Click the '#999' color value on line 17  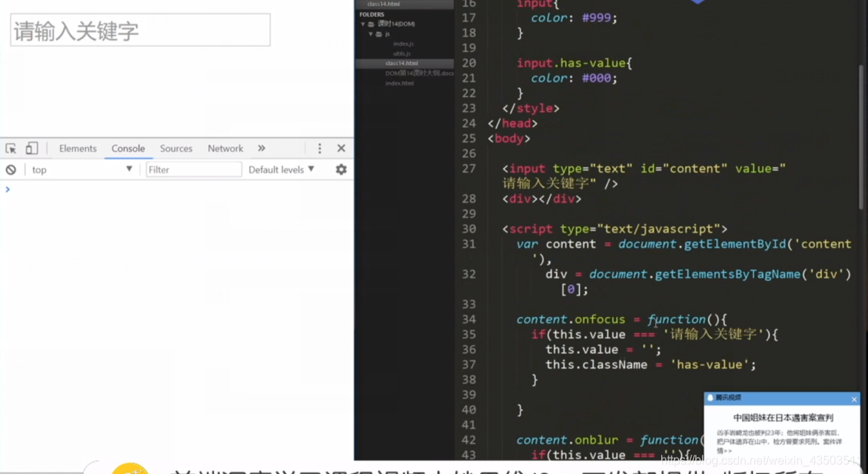pos(596,19)
